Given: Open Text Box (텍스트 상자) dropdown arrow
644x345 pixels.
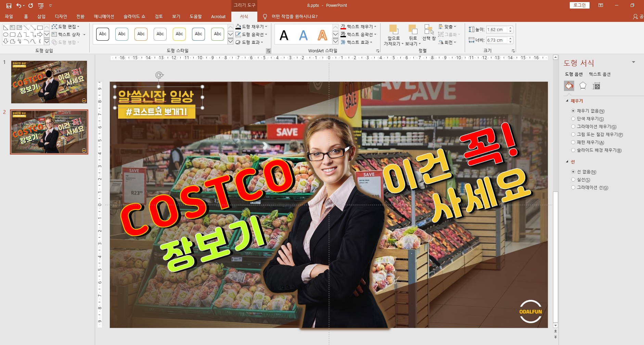Looking at the screenshot, I should 84,35.
